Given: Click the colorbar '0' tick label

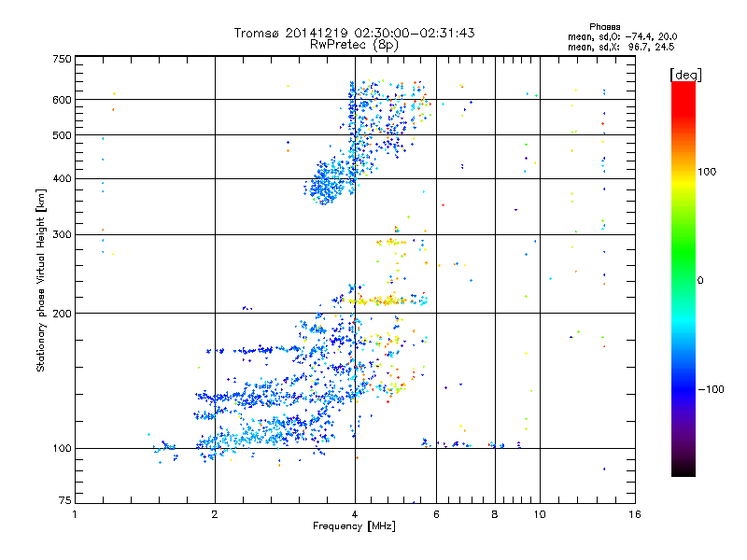Looking at the screenshot, I should click(699, 281).
